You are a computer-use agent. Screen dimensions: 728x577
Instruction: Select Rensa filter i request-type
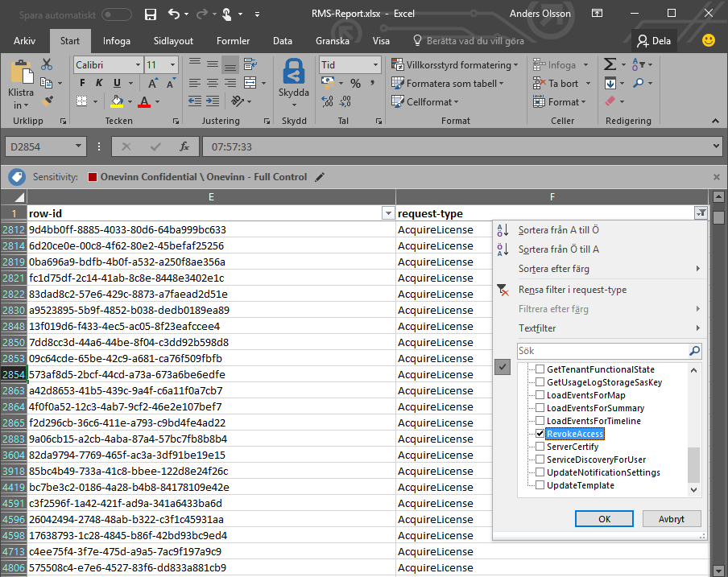[x=572, y=290]
